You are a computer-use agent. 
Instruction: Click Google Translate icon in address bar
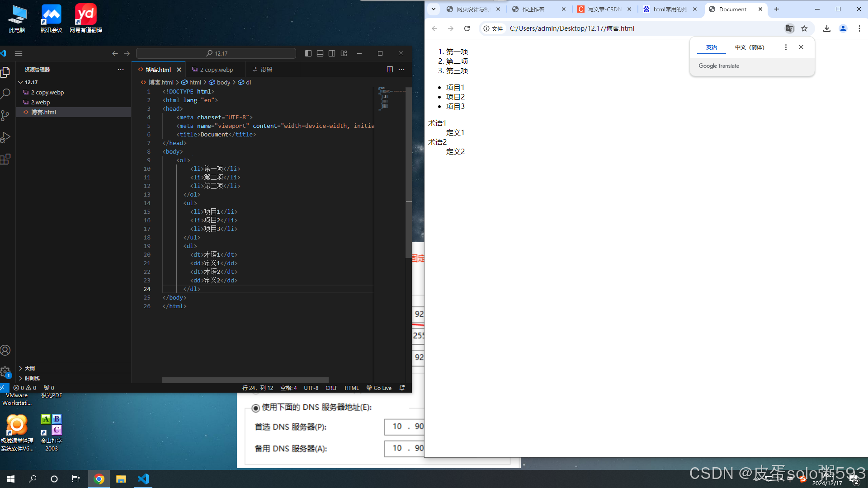click(x=789, y=28)
